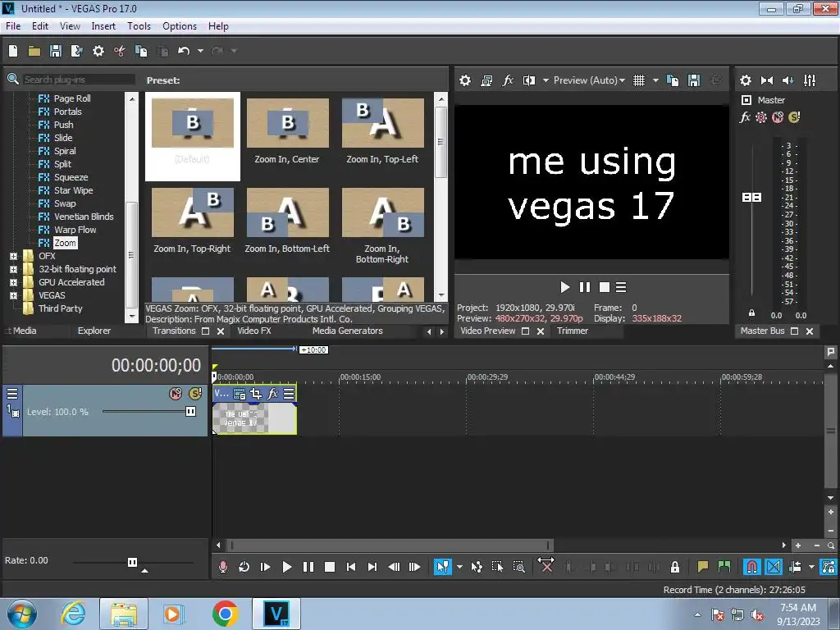
Task: Go to project start in the transport bar
Action: pos(351,567)
